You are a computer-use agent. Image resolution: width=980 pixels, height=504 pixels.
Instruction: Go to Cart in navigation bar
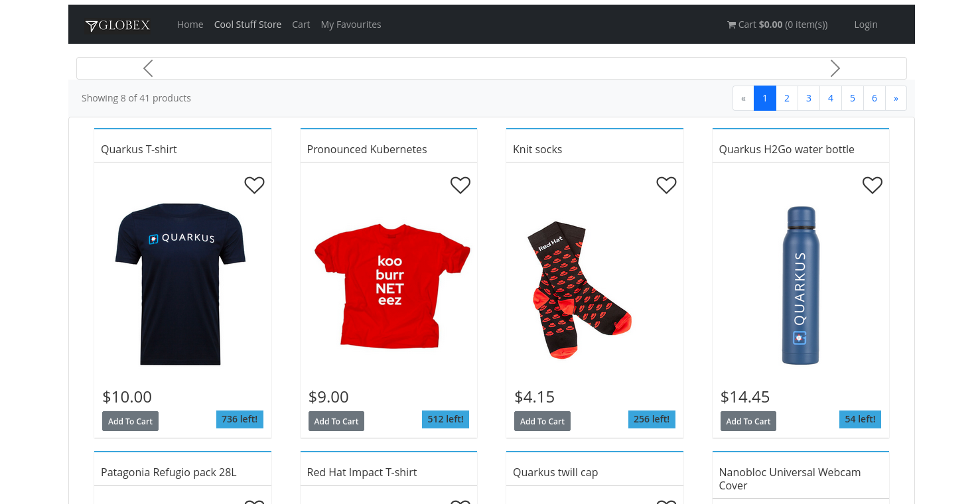click(x=301, y=25)
